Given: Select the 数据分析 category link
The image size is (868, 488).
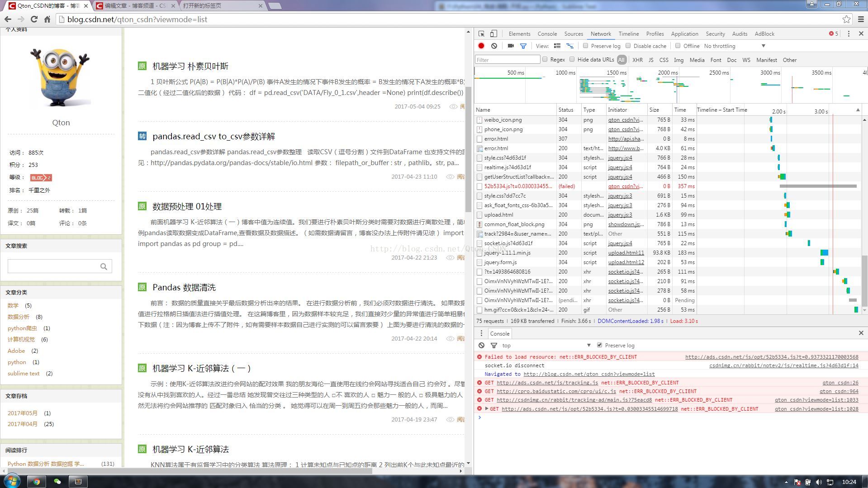Looking at the screenshot, I should point(19,317).
